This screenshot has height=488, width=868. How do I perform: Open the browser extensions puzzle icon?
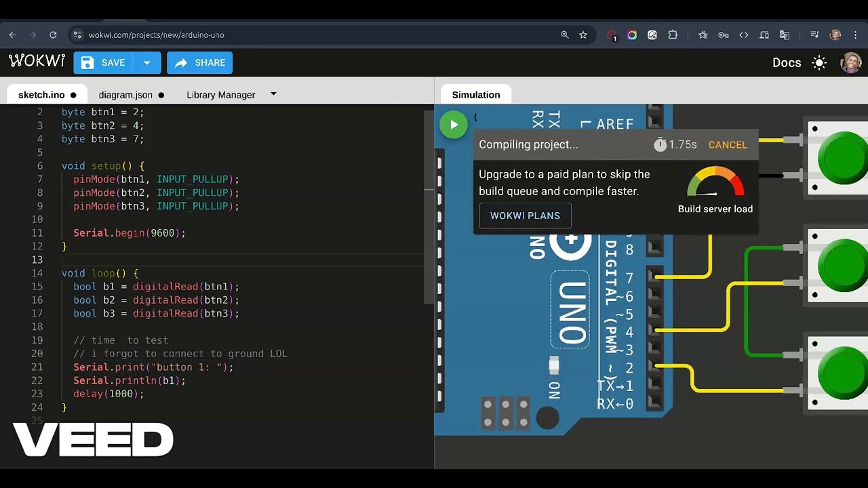tap(673, 35)
